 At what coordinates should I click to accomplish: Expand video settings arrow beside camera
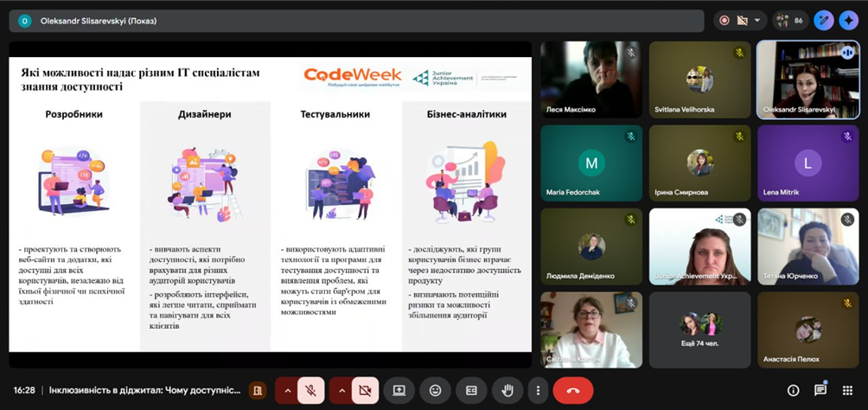(341, 390)
